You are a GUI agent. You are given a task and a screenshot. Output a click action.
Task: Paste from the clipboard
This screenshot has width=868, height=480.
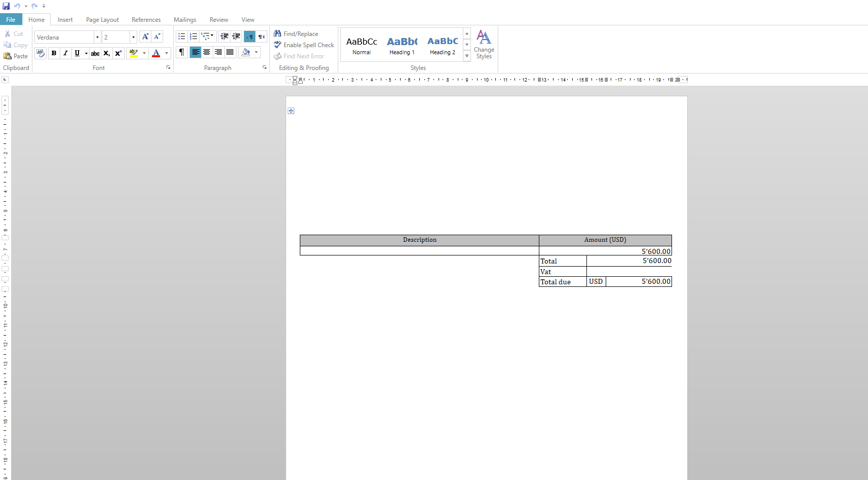(16, 56)
